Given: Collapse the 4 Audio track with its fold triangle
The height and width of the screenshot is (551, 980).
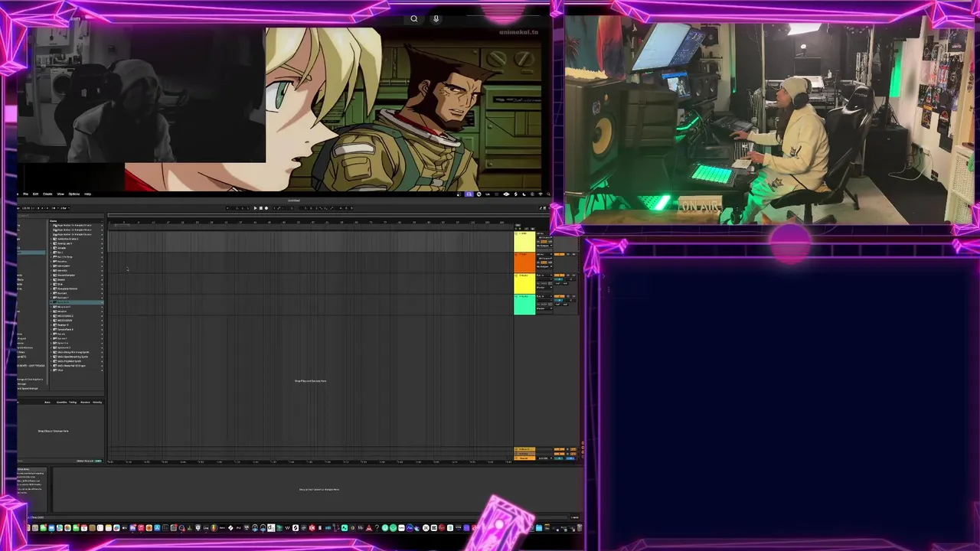Looking at the screenshot, I should click(x=516, y=296).
